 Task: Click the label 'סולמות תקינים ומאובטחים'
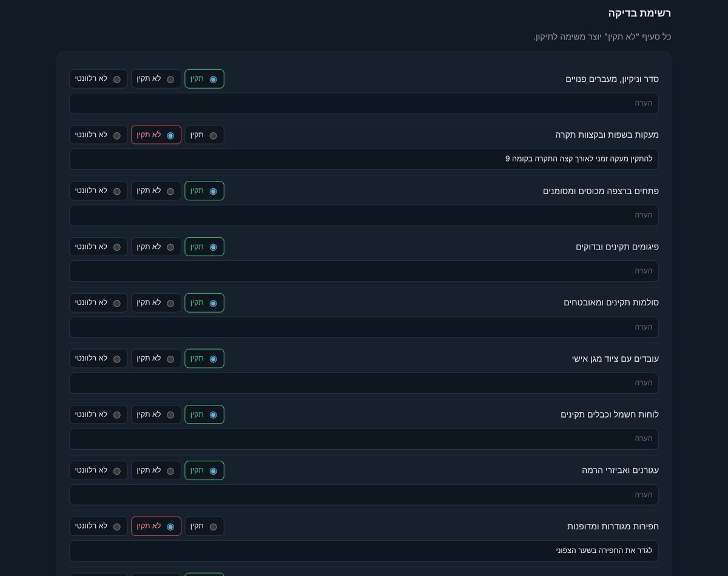tap(611, 303)
